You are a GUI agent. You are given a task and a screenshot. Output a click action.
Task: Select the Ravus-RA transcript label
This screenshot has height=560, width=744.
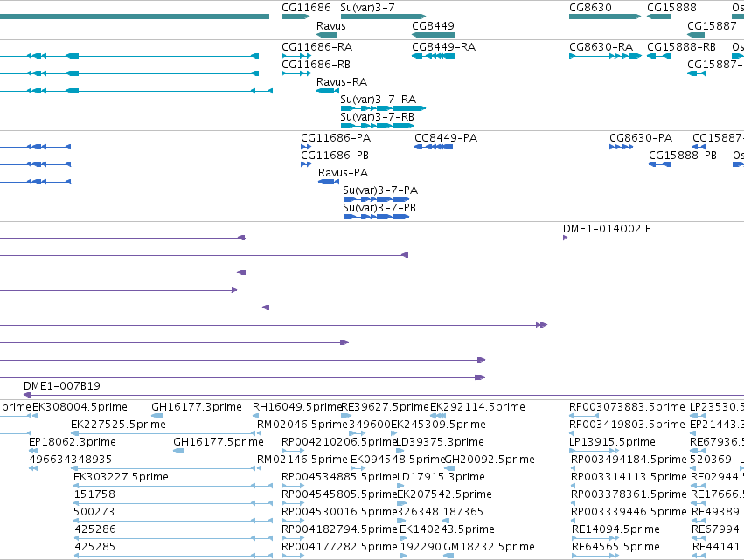point(342,82)
